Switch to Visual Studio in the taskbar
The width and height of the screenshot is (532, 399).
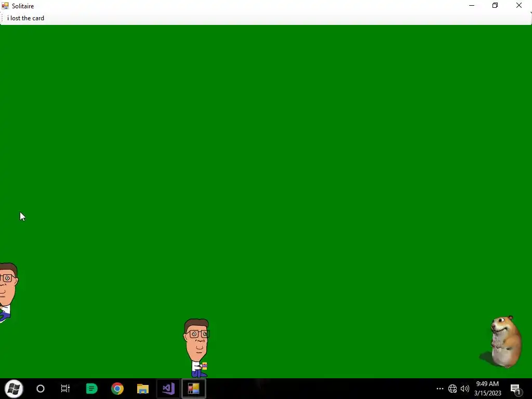click(168, 389)
